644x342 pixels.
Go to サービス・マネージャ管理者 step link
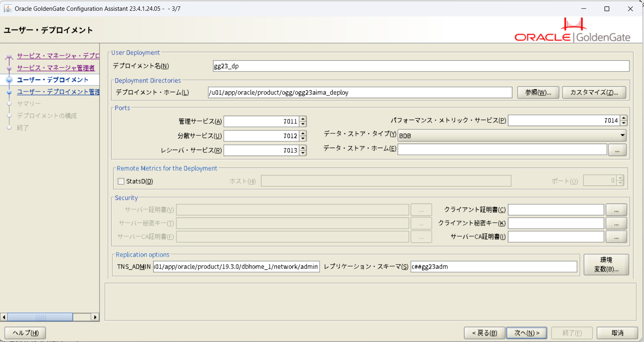(56, 68)
